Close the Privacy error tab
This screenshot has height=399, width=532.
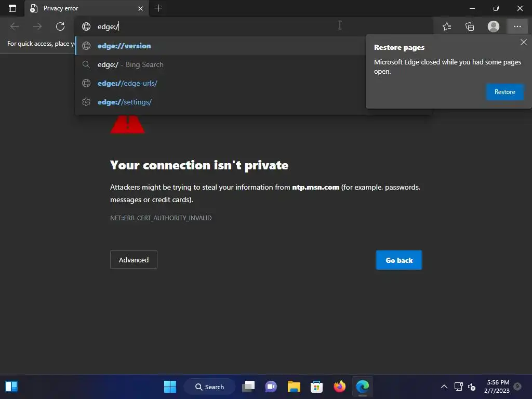(x=140, y=8)
